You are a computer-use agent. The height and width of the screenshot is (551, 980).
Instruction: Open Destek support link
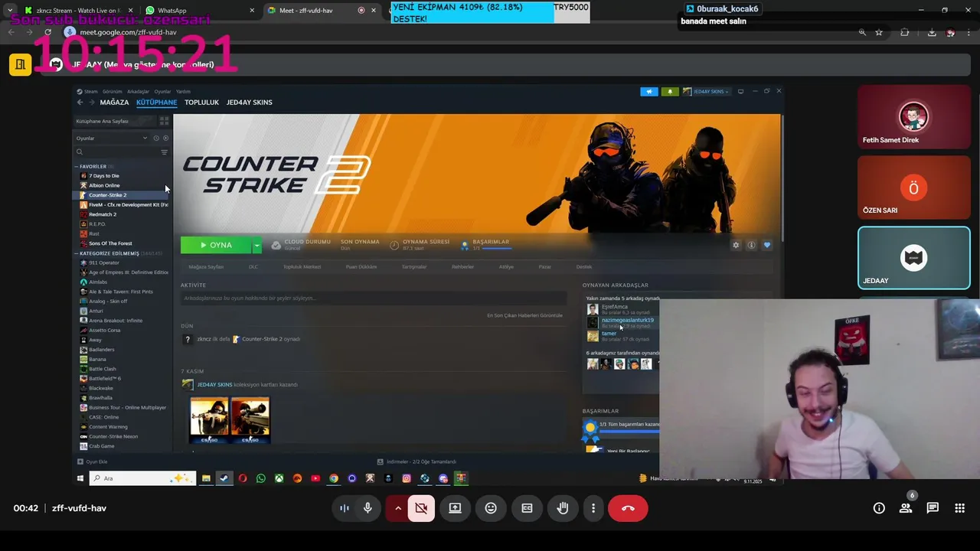[584, 266]
